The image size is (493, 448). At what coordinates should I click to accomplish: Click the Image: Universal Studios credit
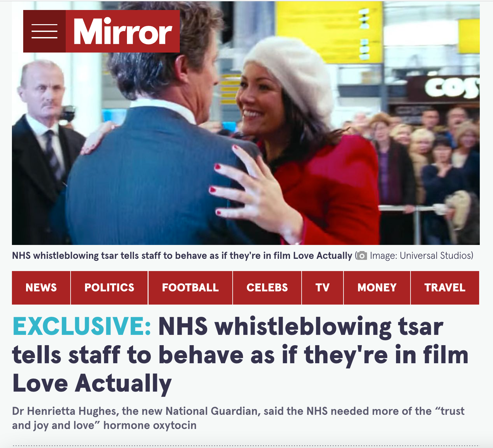tap(421, 256)
